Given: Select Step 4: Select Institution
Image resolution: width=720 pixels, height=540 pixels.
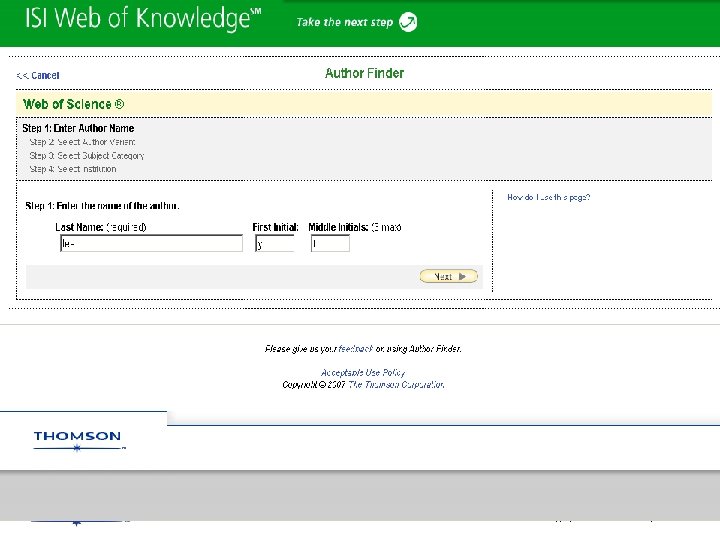Looking at the screenshot, I should coord(73,169).
